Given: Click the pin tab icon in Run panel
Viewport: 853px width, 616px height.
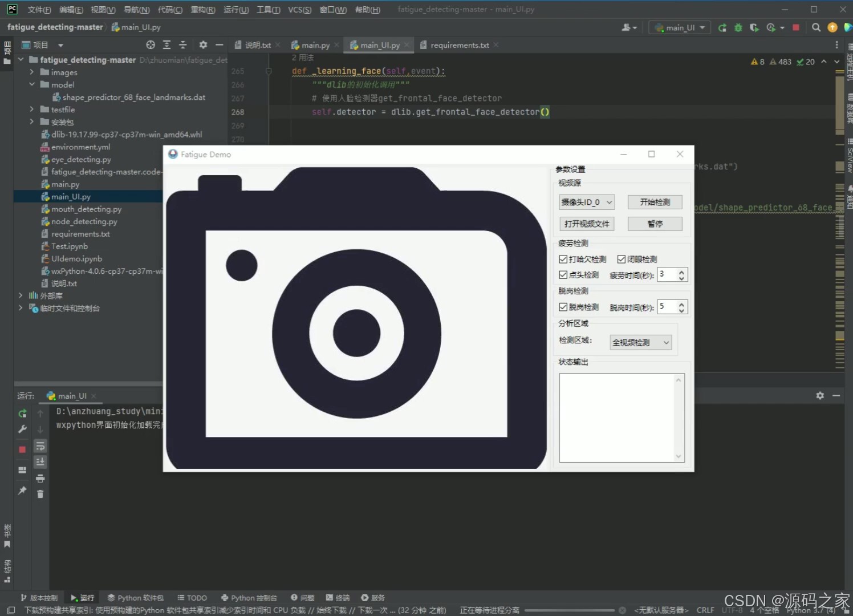Looking at the screenshot, I should 22,490.
